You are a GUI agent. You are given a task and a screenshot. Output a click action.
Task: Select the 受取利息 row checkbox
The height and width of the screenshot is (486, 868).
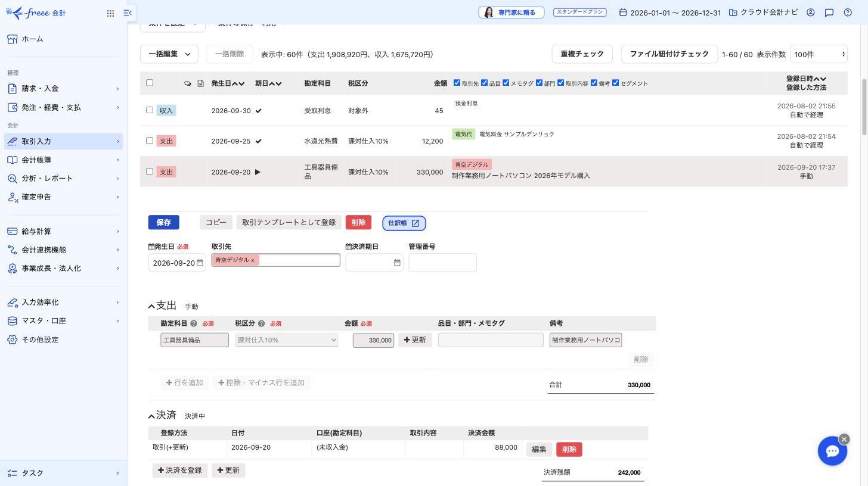coord(149,110)
